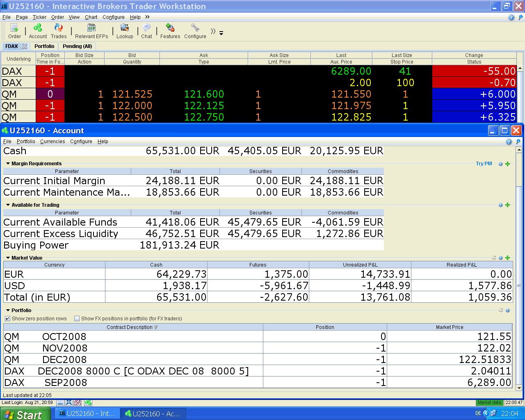Open Portfolio menu in Account window
The height and width of the screenshot is (420, 525).
tap(26, 142)
